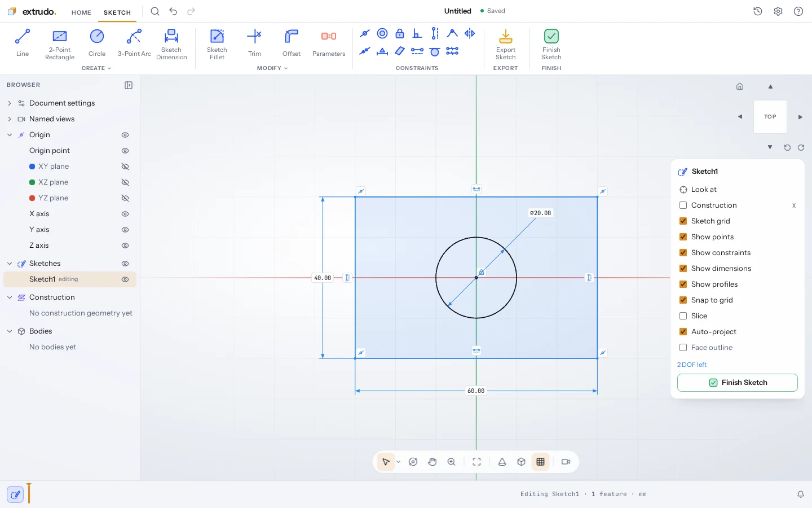Viewport: 812px width, 508px height.
Task: Expand the Named views node
Action: (10, 119)
